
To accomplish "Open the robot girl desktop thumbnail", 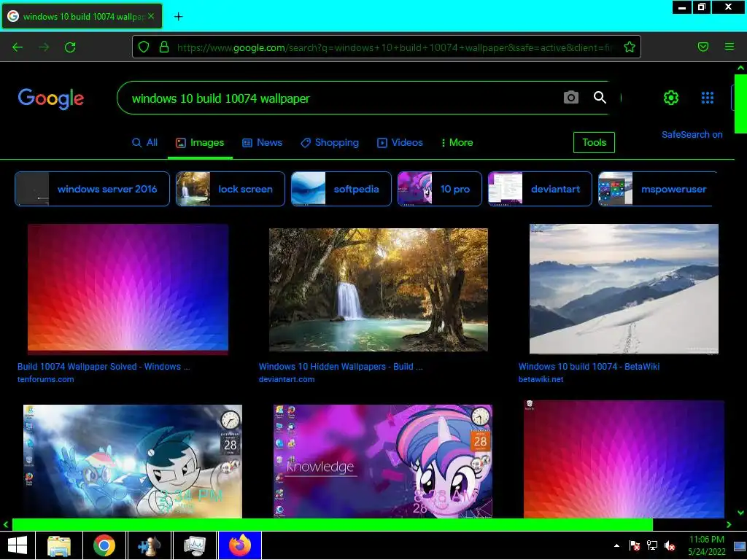I will pyautogui.click(x=133, y=461).
